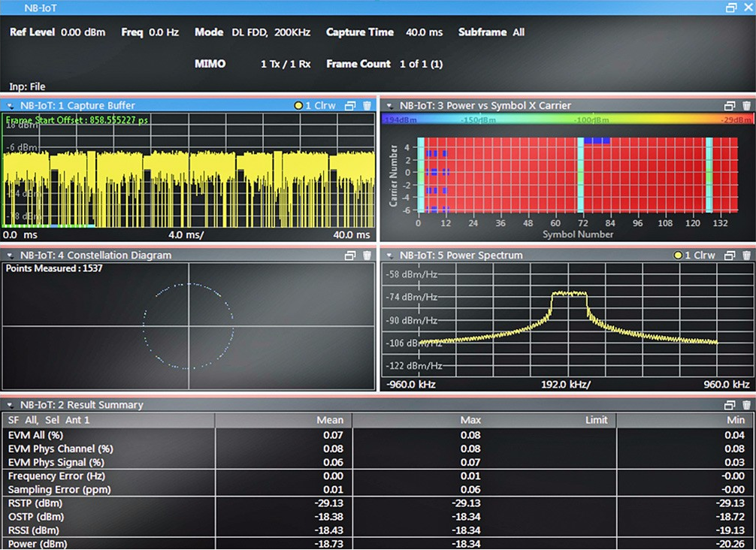
Task: Click the '4.0 ms/' Capture Buffer scale label
Action: point(186,235)
